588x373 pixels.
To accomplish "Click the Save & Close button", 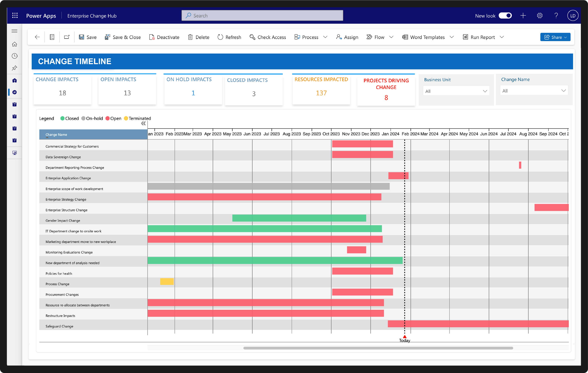I will click(x=123, y=37).
